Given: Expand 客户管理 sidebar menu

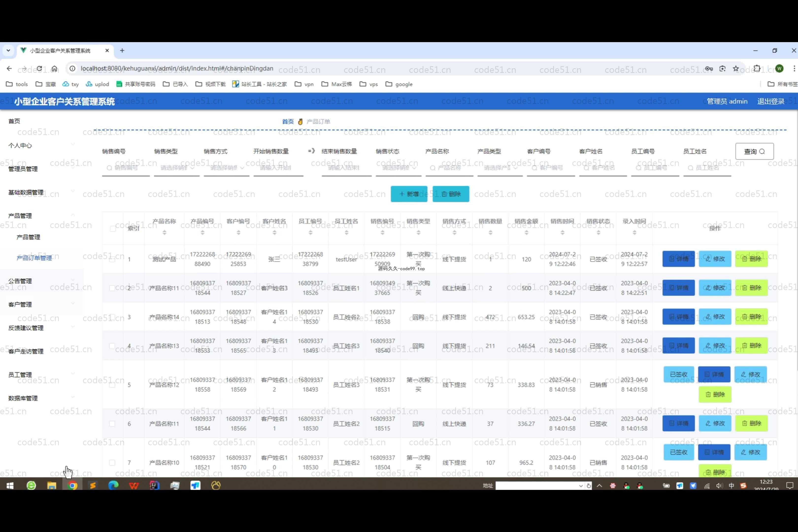Looking at the screenshot, I should pyautogui.click(x=41, y=304).
